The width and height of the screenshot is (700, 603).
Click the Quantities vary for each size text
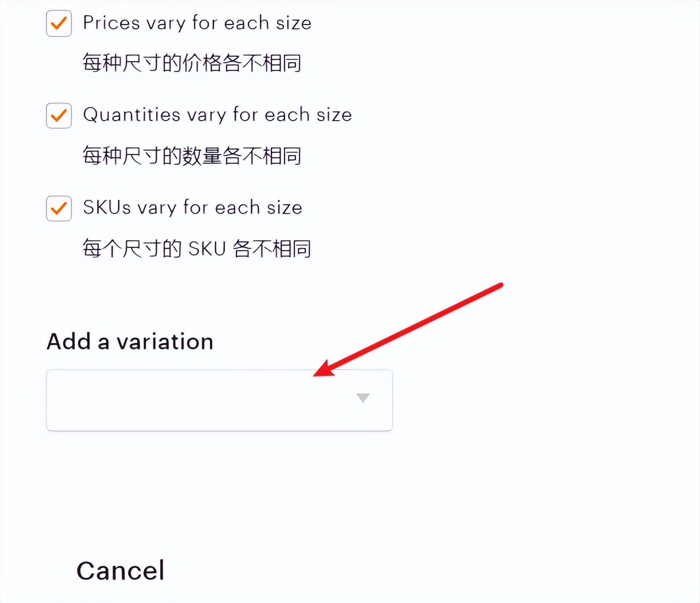point(217,115)
